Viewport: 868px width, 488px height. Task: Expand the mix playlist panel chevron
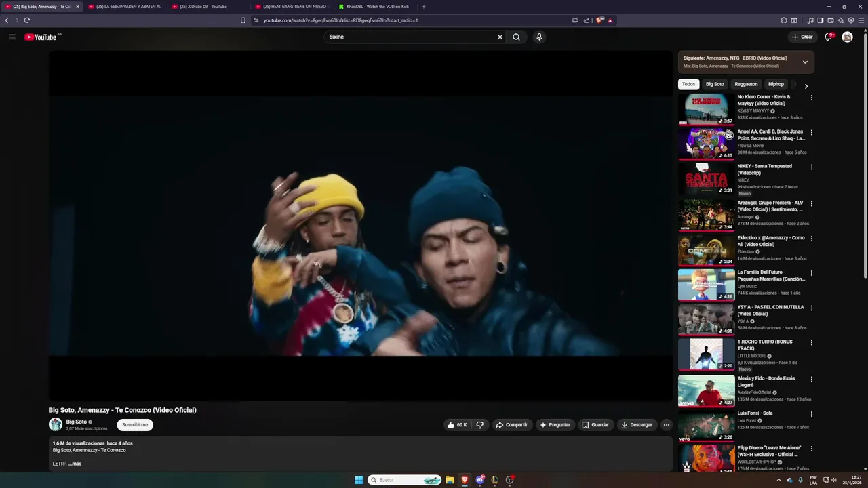[x=805, y=62]
